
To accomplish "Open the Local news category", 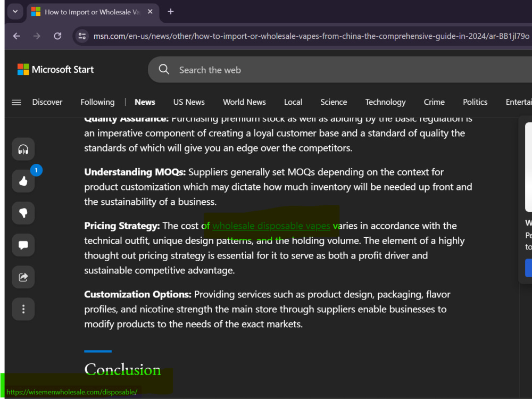I will (293, 102).
